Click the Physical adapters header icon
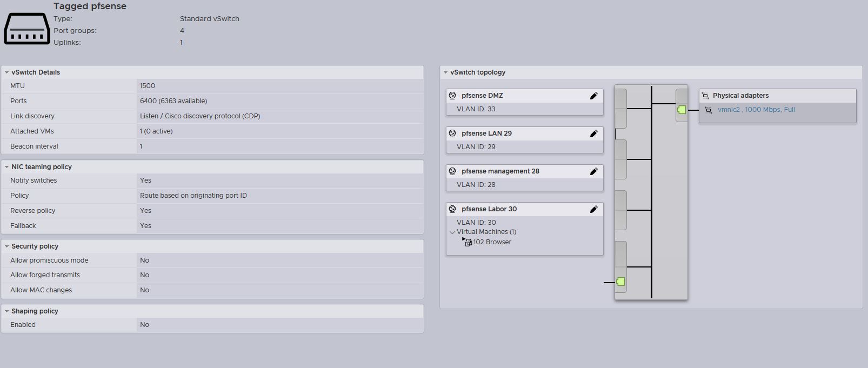The height and width of the screenshot is (368, 868). [705, 96]
